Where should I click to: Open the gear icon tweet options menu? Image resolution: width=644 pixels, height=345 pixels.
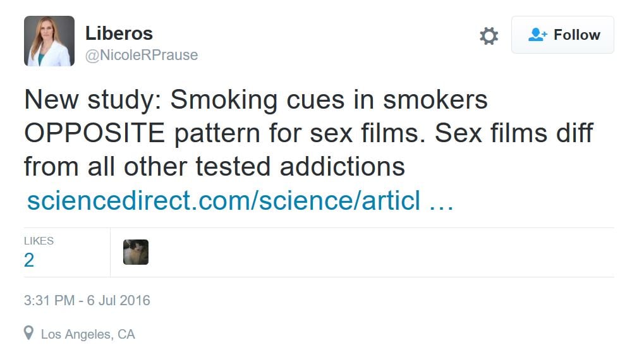tap(489, 36)
